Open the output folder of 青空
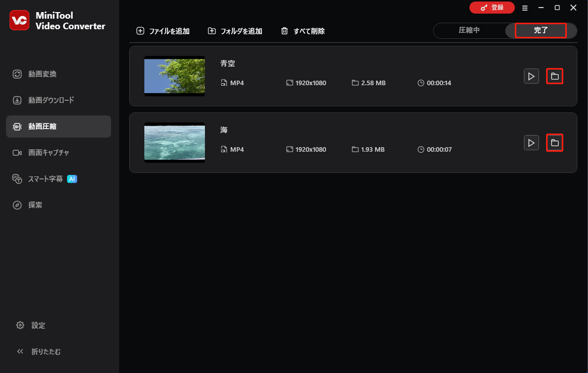 point(554,76)
